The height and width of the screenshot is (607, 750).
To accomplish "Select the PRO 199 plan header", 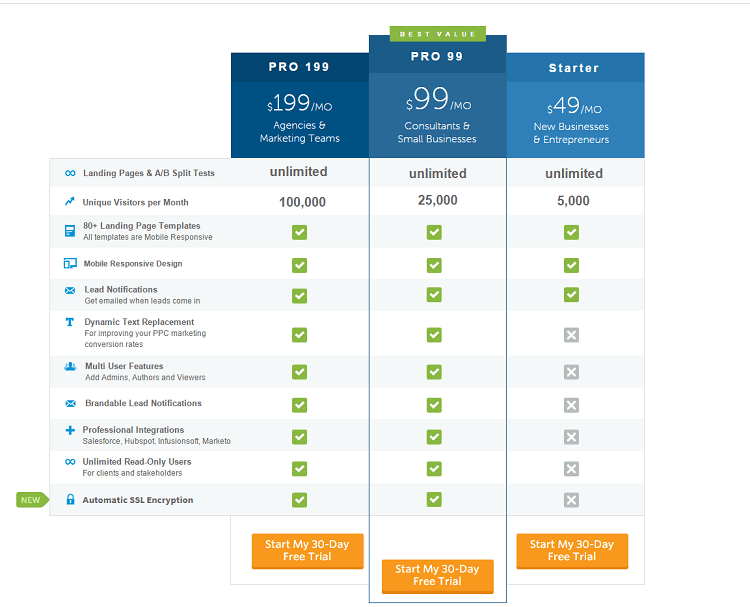I will [299, 68].
